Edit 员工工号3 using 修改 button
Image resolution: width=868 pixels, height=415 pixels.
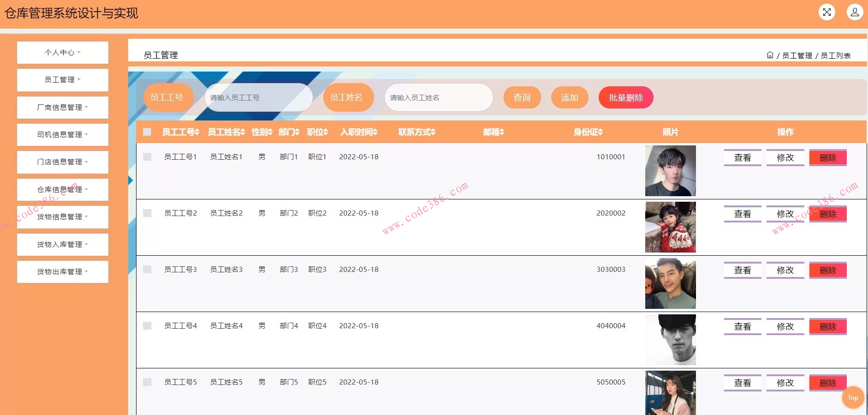785,270
